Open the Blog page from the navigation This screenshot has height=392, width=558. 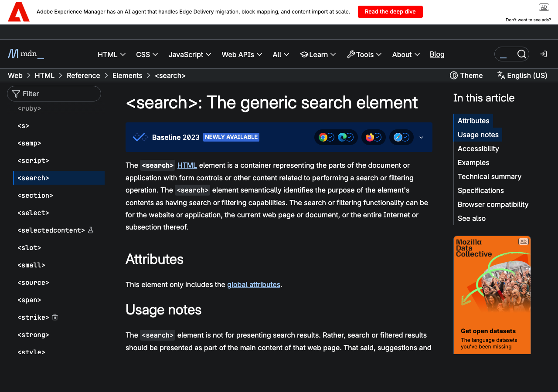(x=437, y=54)
